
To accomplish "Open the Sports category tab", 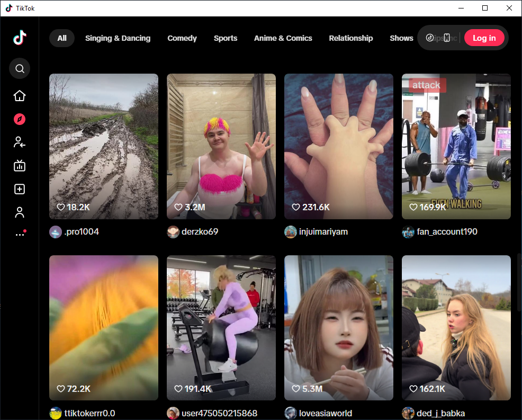I will coord(226,38).
